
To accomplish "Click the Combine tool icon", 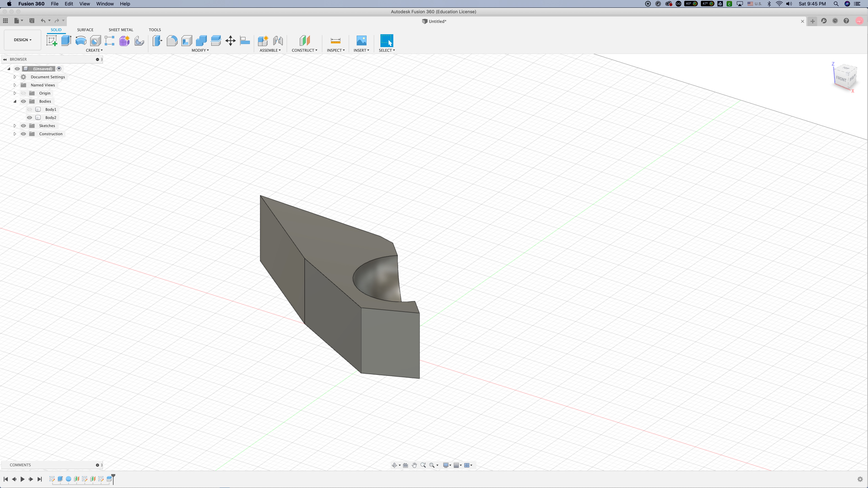I will (x=201, y=41).
